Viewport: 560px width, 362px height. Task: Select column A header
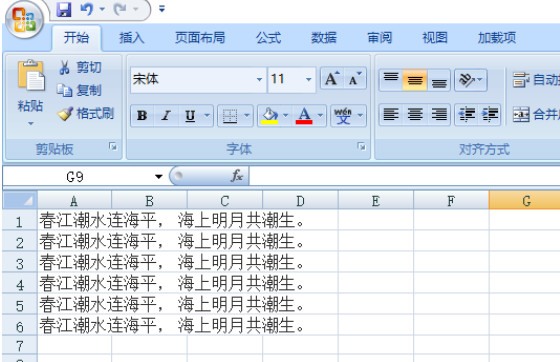coord(74,201)
